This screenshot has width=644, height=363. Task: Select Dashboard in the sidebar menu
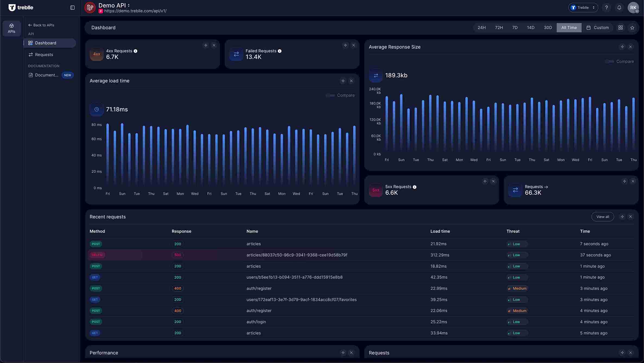coord(45,43)
